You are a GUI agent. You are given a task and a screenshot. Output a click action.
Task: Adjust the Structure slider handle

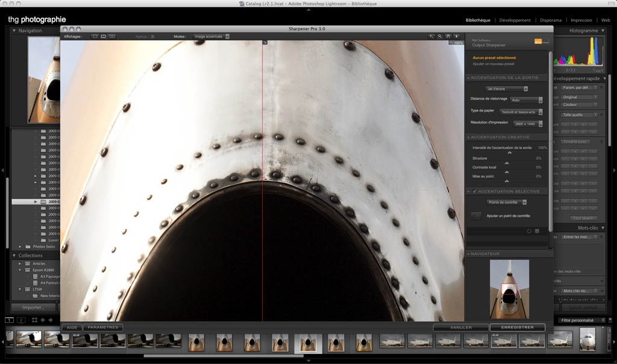point(507,163)
